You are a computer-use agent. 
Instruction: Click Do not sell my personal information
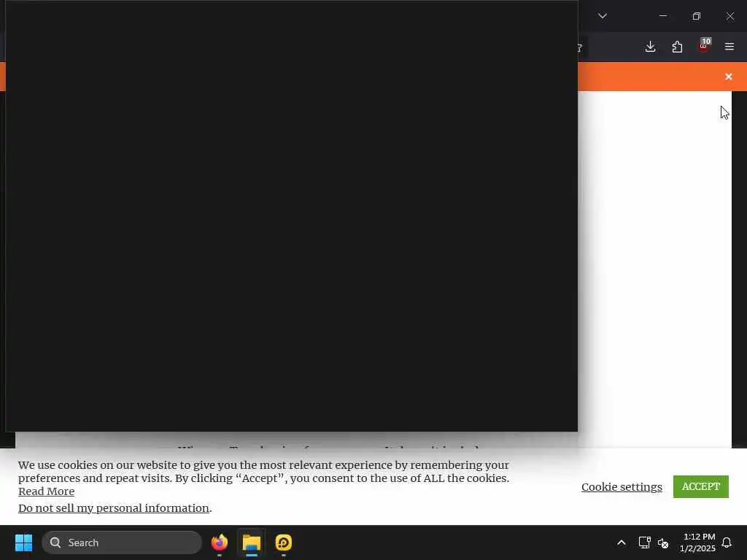[114, 508]
